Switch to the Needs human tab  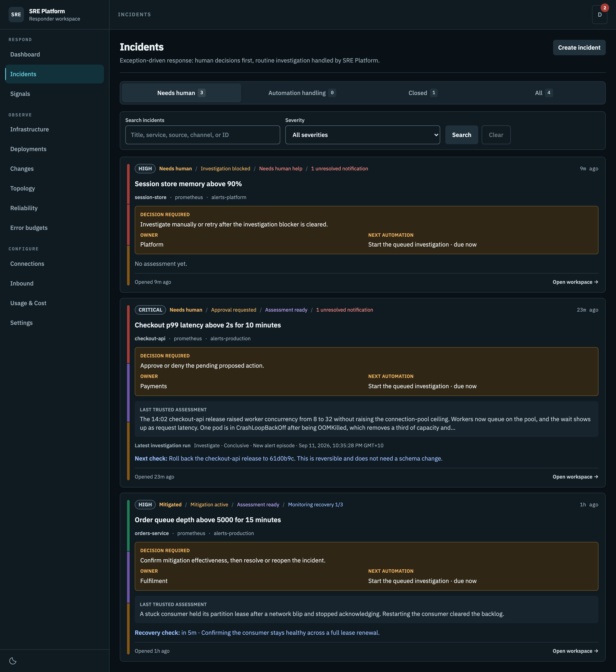tap(181, 93)
